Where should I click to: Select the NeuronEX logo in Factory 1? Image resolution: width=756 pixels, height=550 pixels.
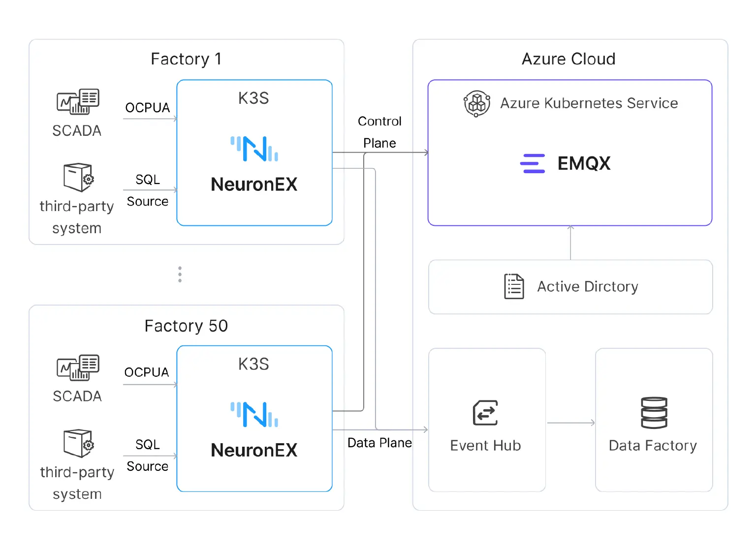(254, 149)
